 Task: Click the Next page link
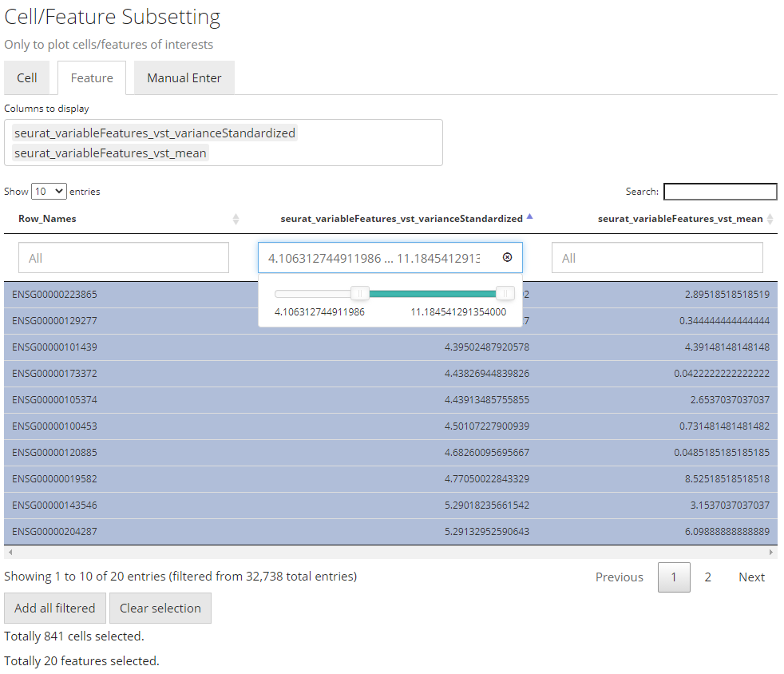click(751, 577)
